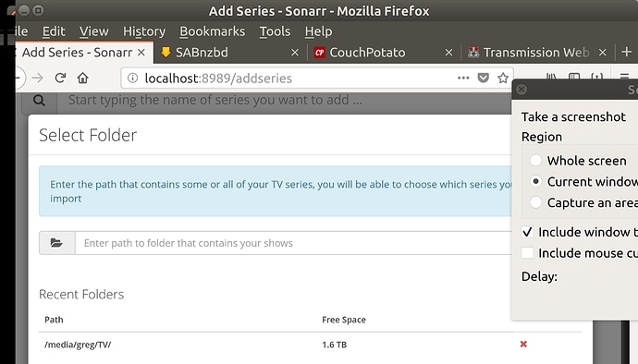Click the series search magnifier icon
Image resolution: width=638 pixels, height=364 pixels.
pos(40,100)
